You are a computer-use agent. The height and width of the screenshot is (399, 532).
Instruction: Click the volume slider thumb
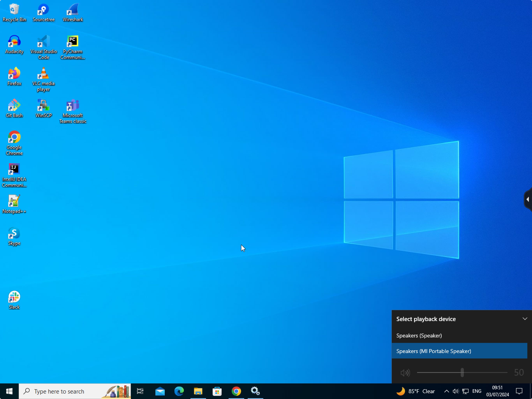click(462, 373)
